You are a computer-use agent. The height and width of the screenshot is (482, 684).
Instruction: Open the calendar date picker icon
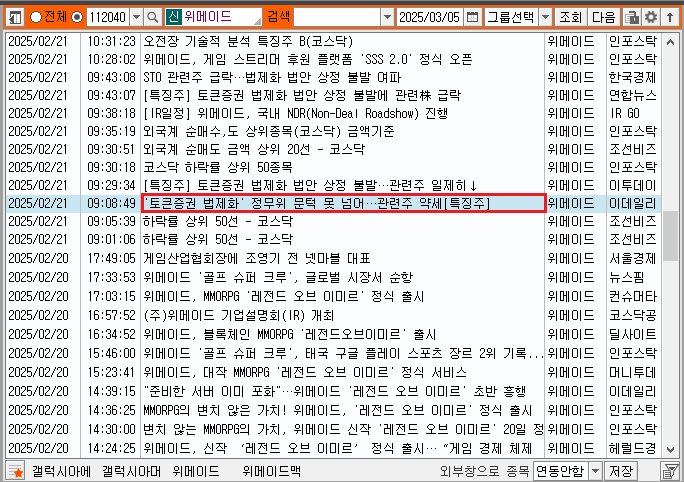[472, 17]
